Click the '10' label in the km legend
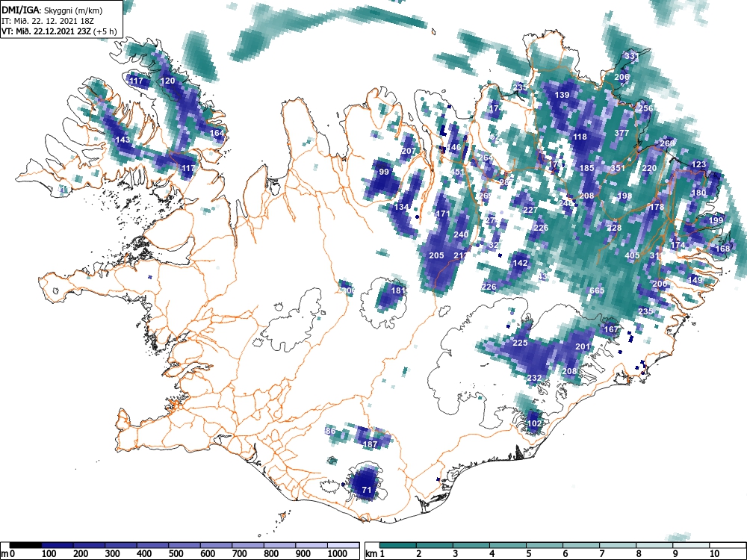This screenshot has height=560, width=747. (714, 553)
